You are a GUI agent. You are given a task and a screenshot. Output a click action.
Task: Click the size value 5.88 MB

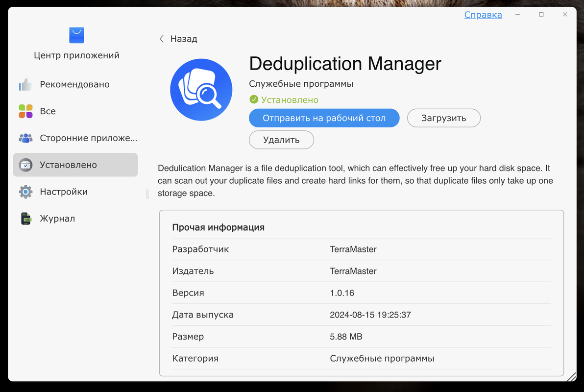pos(346,337)
